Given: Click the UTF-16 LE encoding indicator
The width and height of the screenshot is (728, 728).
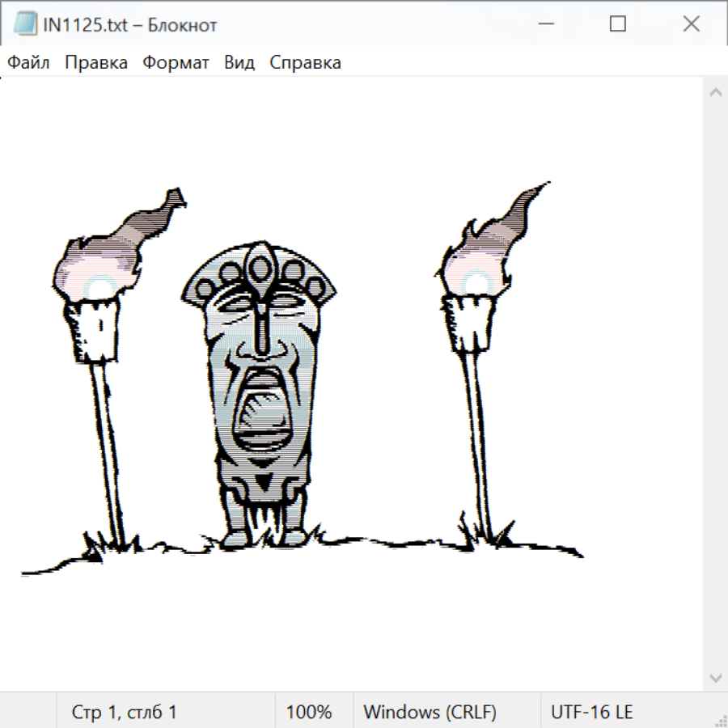Looking at the screenshot, I should (591, 712).
